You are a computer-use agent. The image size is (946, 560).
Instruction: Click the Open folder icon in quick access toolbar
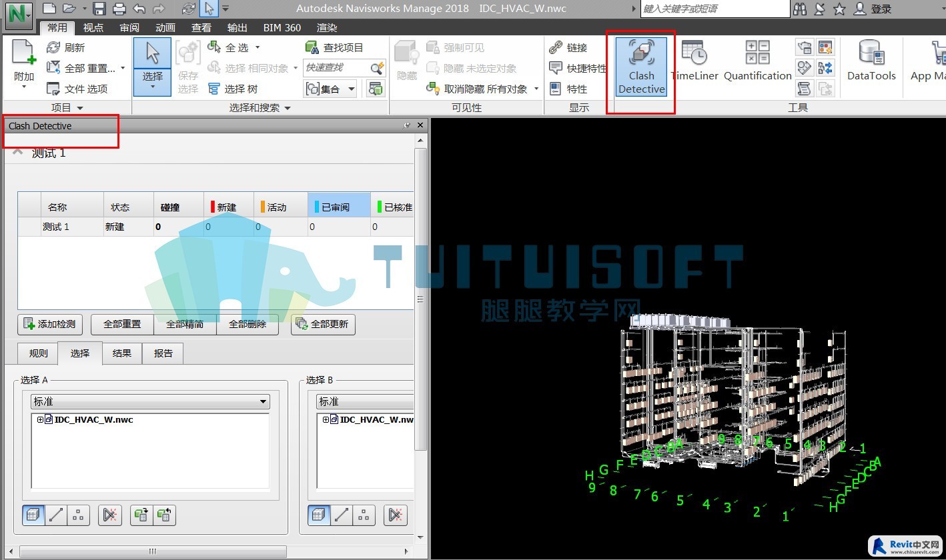point(68,9)
